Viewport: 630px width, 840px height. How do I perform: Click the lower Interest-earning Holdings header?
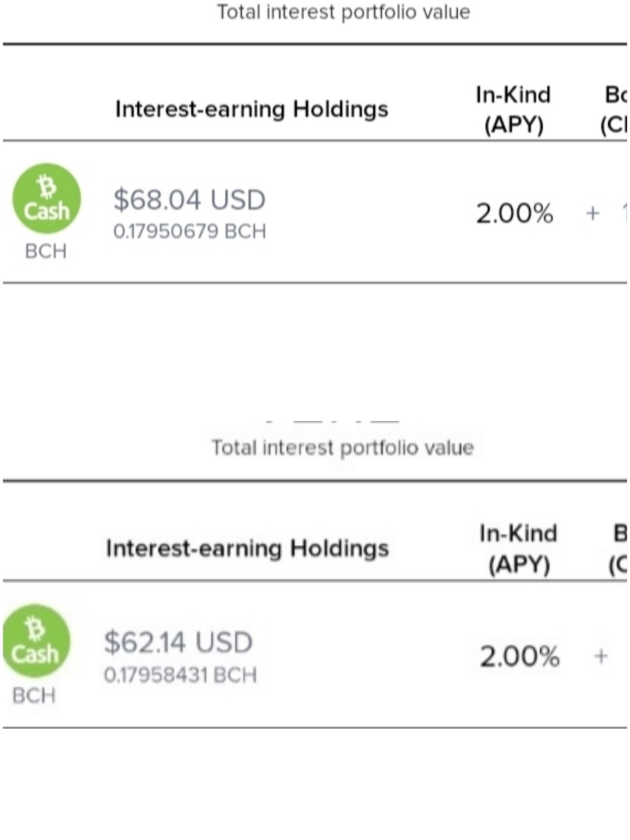coord(247,549)
